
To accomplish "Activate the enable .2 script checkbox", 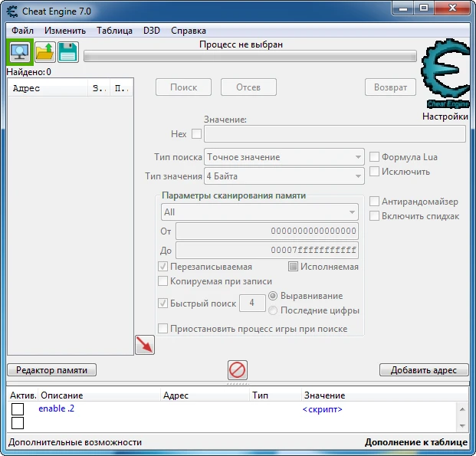I will pyautogui.click(x=18, y=409).
